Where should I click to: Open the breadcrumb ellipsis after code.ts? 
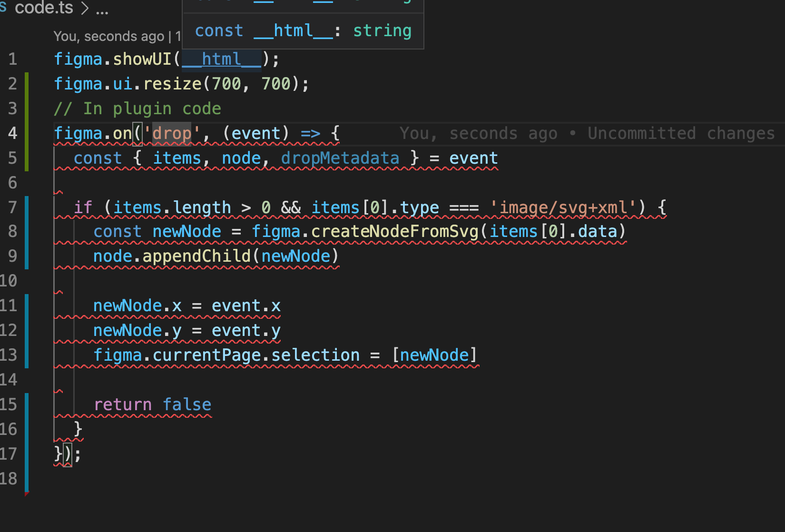point(102,10)
